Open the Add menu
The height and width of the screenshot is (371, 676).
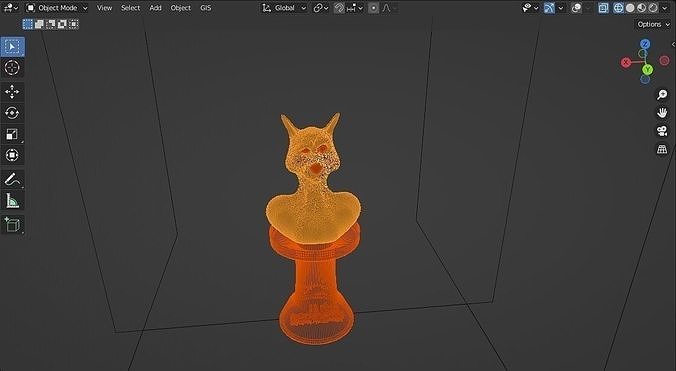pos(155,8)
